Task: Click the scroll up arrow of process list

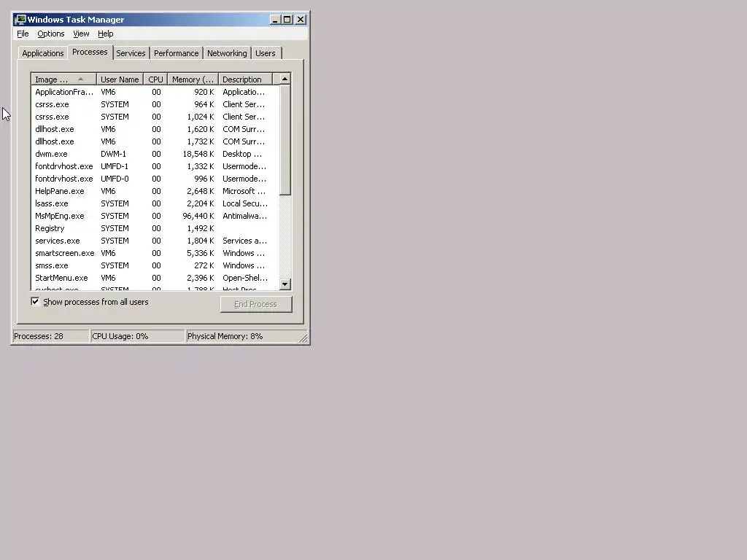Action: click(x=285, y=79)
